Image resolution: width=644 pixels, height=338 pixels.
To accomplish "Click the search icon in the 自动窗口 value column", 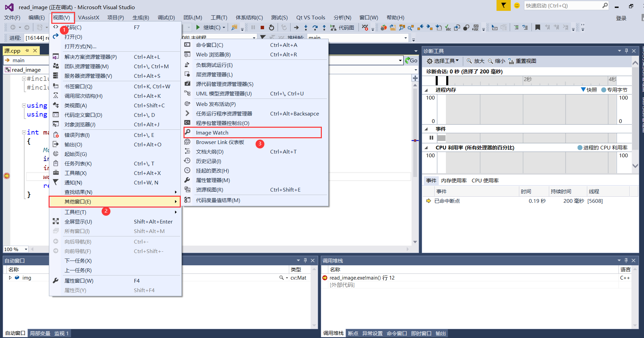I will click(x=281, y=278).
